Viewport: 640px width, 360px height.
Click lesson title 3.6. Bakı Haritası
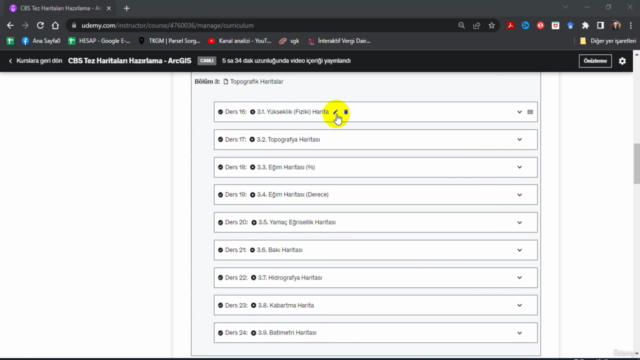pos(280,250)
